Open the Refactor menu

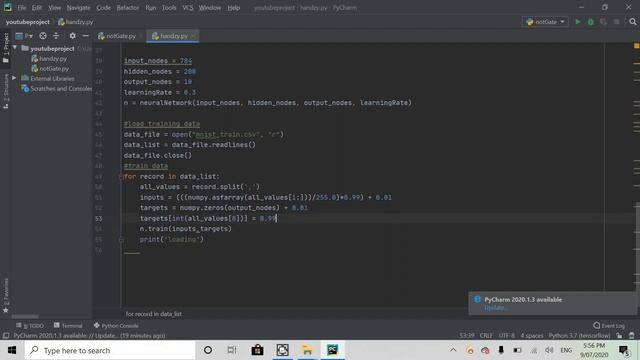click(128, 8)
